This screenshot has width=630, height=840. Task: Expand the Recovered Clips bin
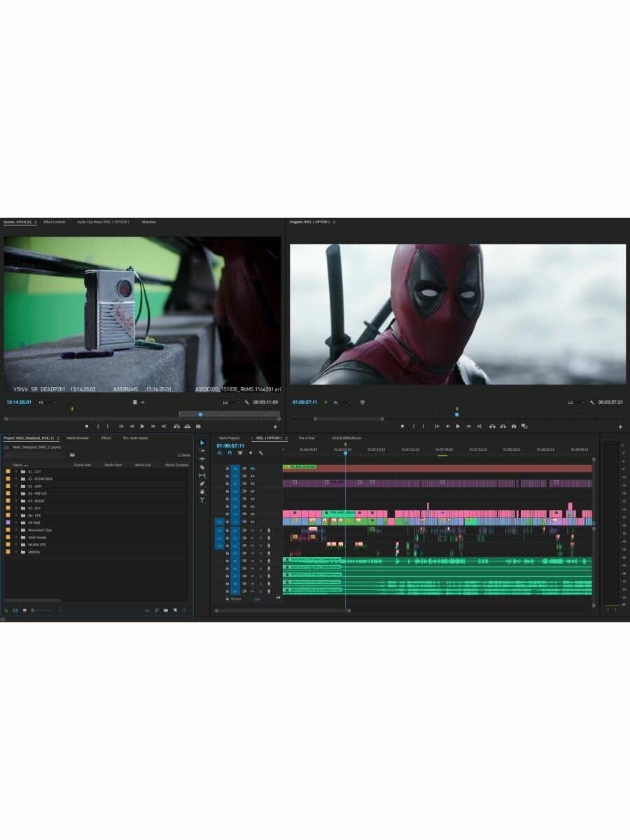click(15, 530)
